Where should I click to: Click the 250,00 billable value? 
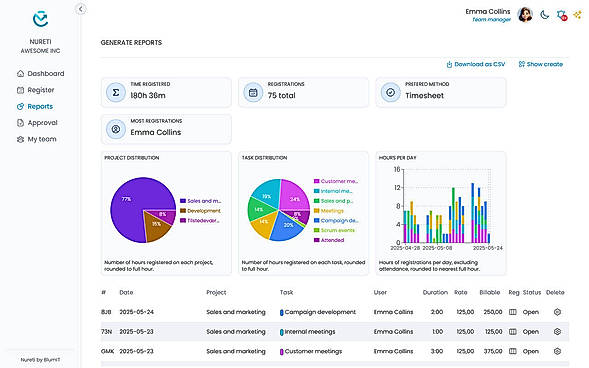(x=493, y=312)
